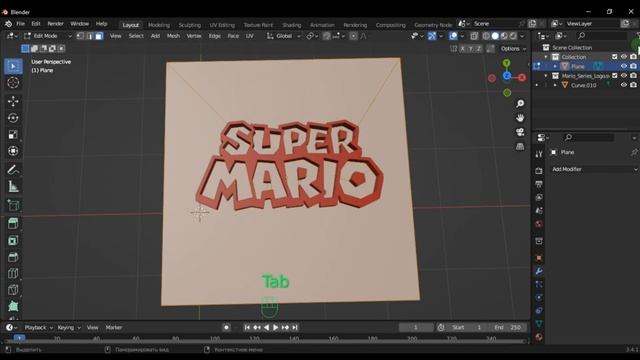Select the Annotate tool

click(13, 170)
